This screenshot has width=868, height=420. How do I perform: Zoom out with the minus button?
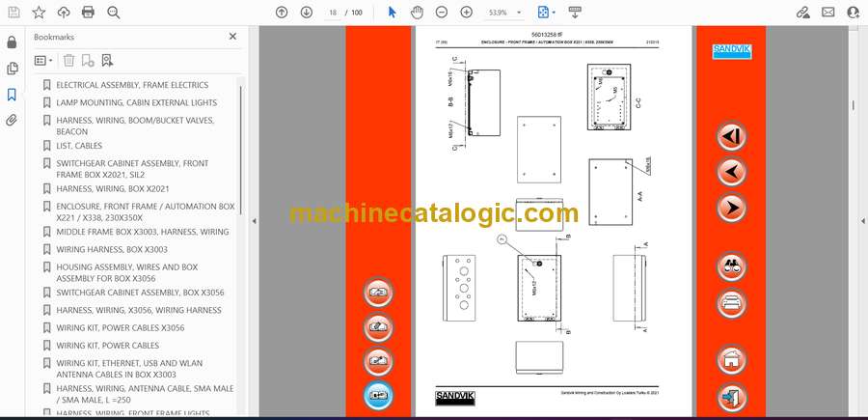point(441,13)
